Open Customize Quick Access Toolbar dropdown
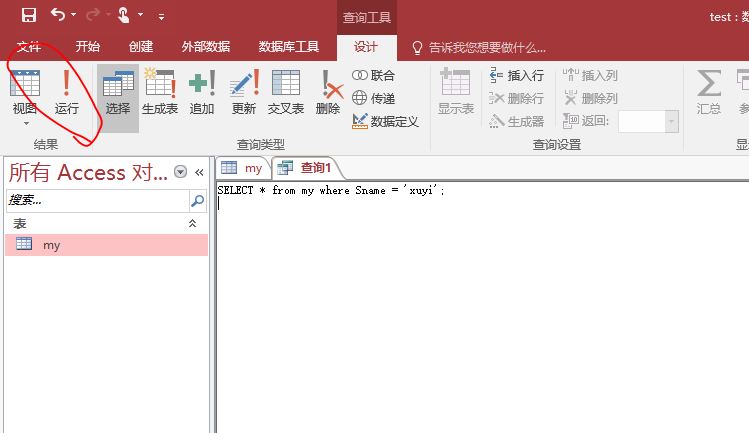This screenshot has height=433, width=749. (161, 17)
